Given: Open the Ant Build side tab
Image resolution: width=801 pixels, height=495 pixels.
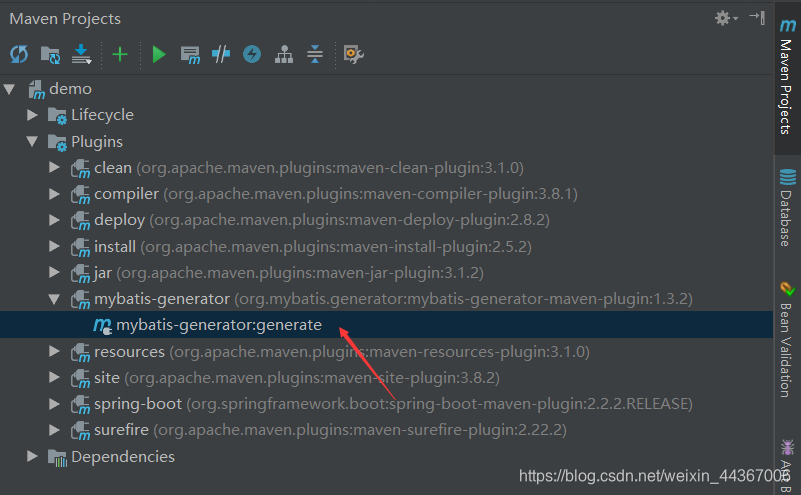Looking at the screenshot, I should pos(787,465).
